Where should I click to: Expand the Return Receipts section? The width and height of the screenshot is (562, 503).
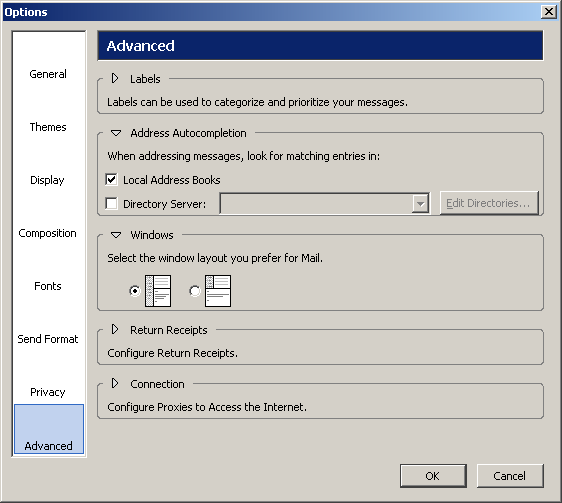(x=115, y=329)
